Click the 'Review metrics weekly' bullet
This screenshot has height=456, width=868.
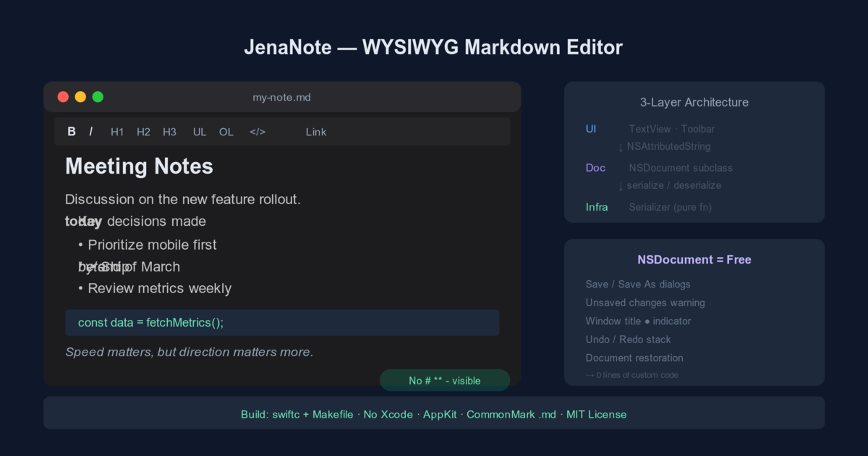point(155,288)
